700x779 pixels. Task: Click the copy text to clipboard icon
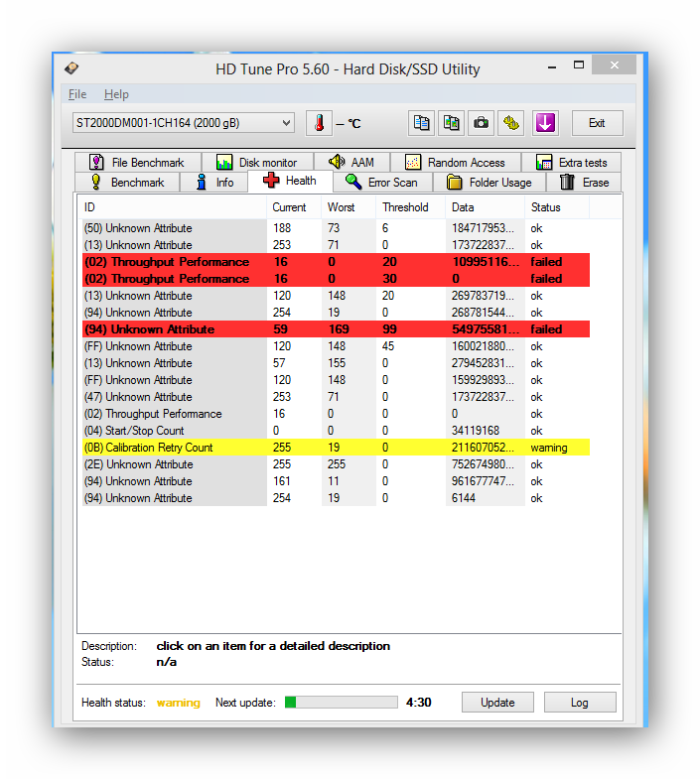point(422,123)
